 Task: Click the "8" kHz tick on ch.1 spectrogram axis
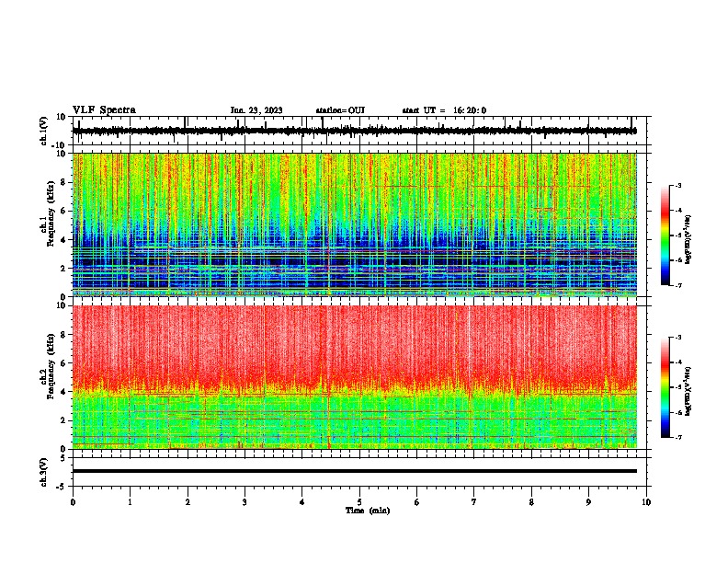[63, 182]
